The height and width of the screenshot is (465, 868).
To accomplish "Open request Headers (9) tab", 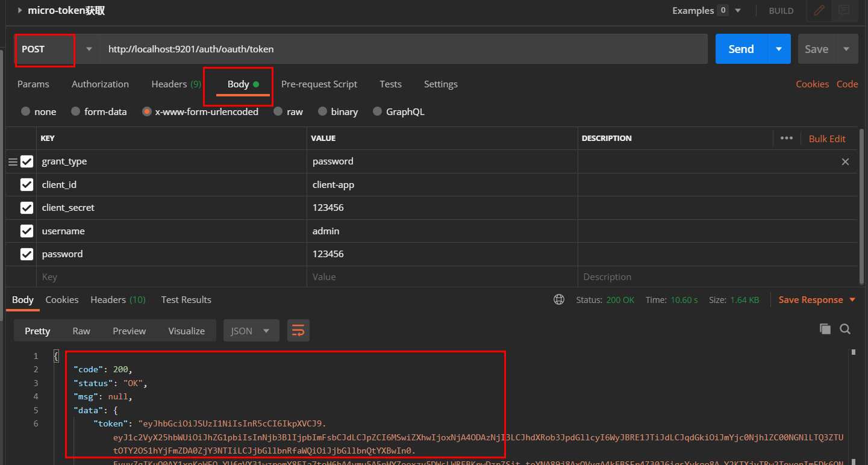I will point(176,84).
